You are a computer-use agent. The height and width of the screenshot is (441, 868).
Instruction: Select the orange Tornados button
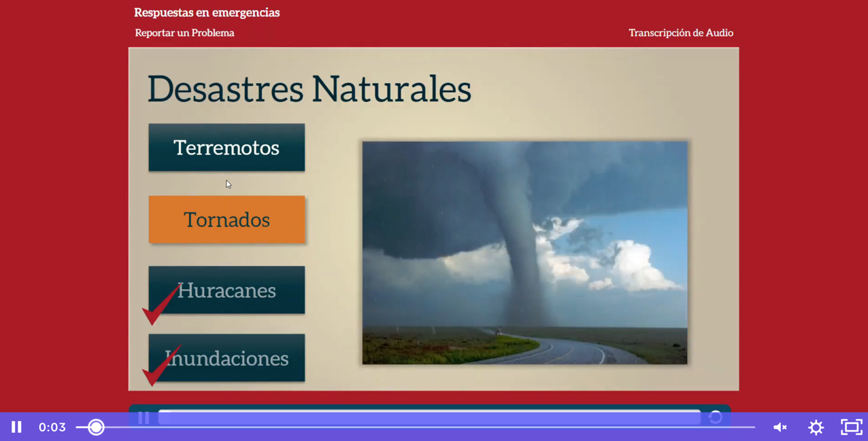227,219
